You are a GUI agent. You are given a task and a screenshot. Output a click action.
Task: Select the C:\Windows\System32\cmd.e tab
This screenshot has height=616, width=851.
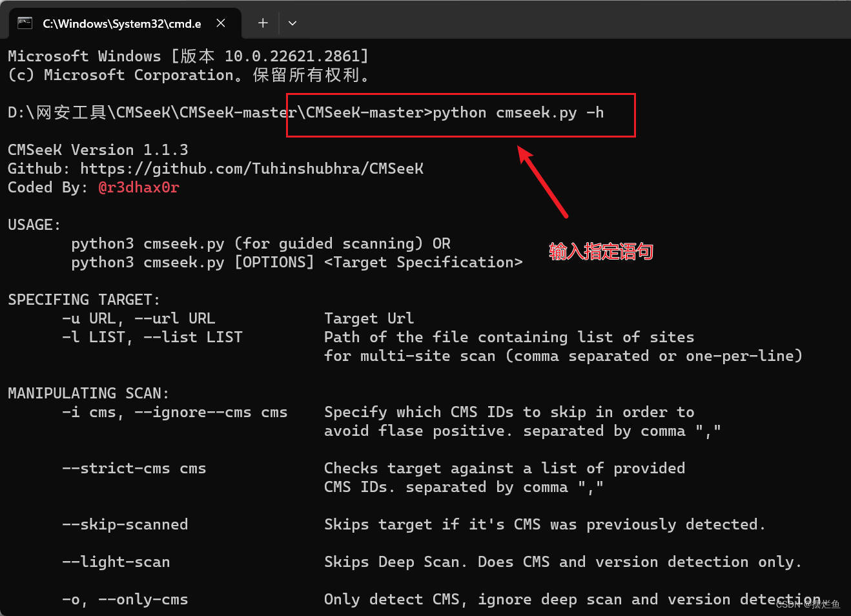click(x=125, y=23)
